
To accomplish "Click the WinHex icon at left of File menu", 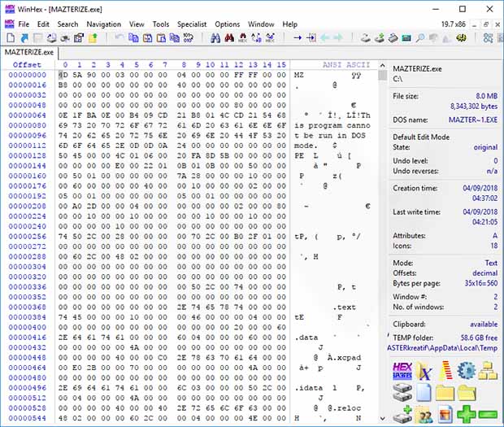I will 10,24.
